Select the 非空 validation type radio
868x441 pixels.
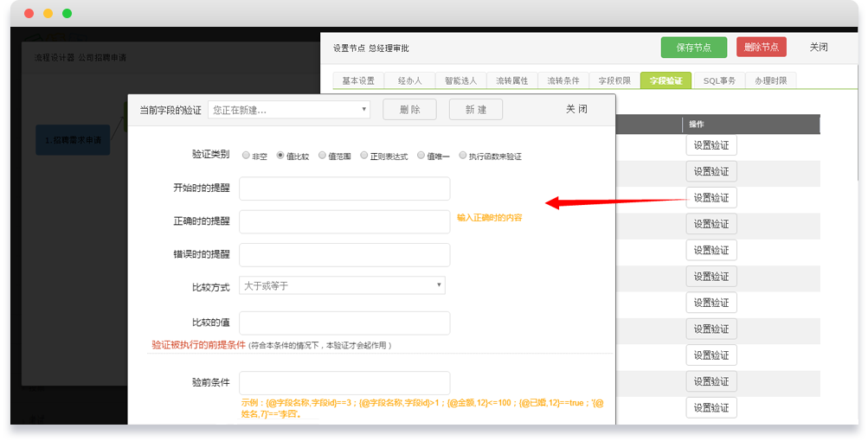tap(247, 156)
